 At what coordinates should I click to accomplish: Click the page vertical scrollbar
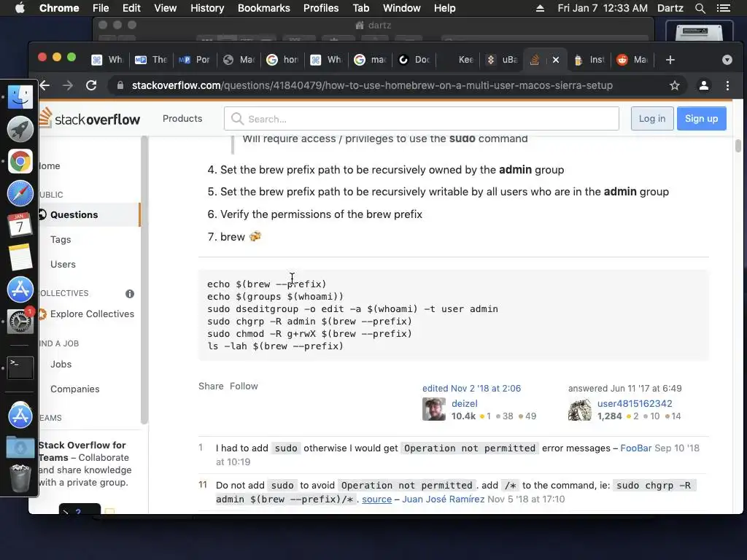tap(738, 146)
